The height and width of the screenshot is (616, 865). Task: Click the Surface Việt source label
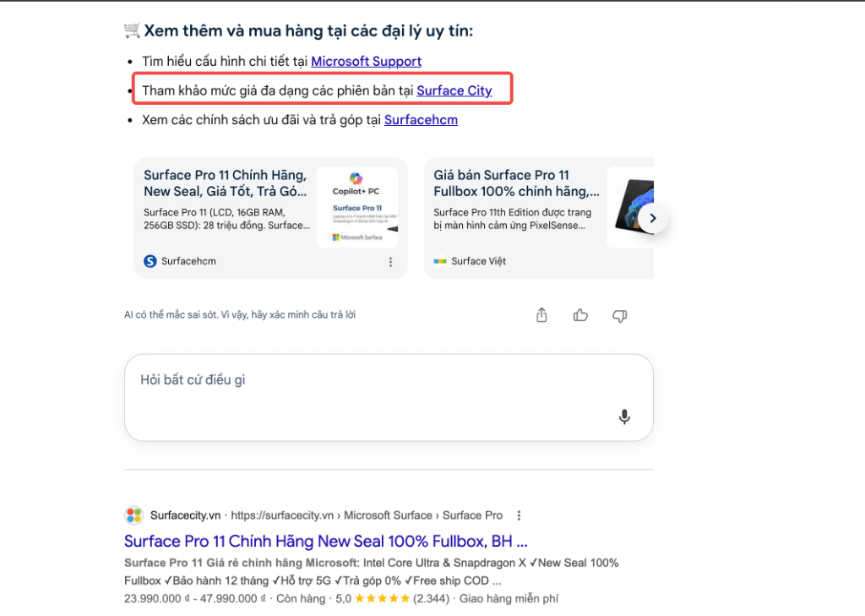[x=478, y=261]
